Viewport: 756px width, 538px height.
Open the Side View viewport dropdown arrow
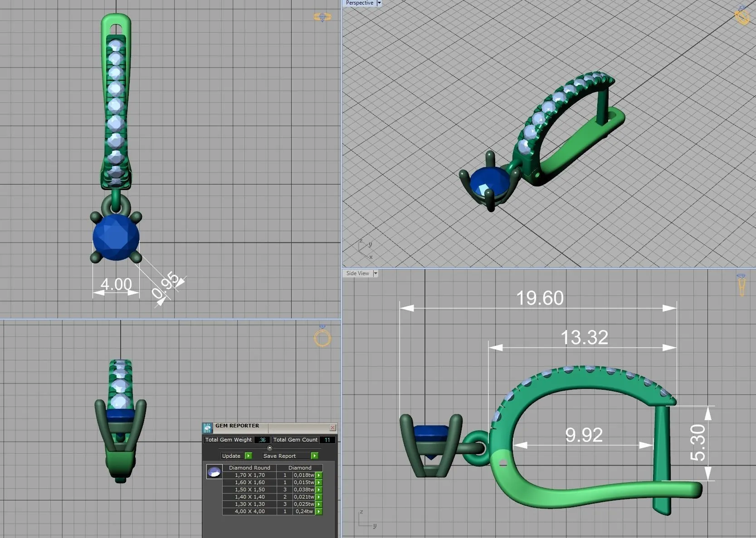pyautogui.click(x=375, y=273)
